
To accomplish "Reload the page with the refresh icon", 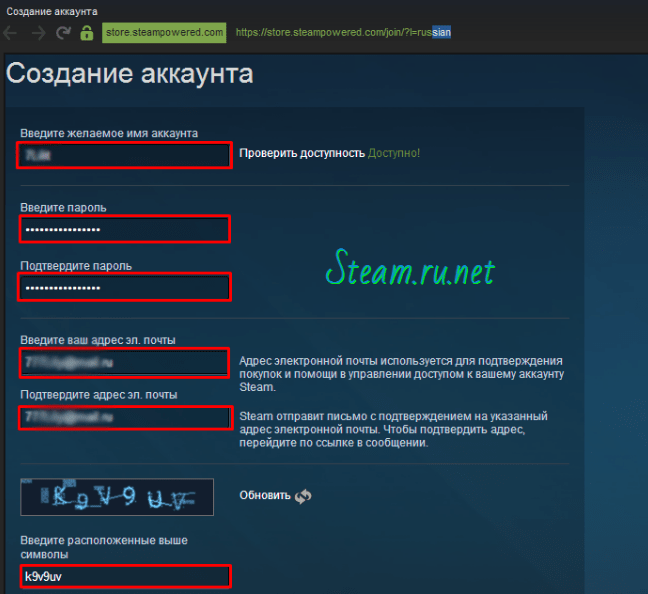I will click(x=63, y=33).
